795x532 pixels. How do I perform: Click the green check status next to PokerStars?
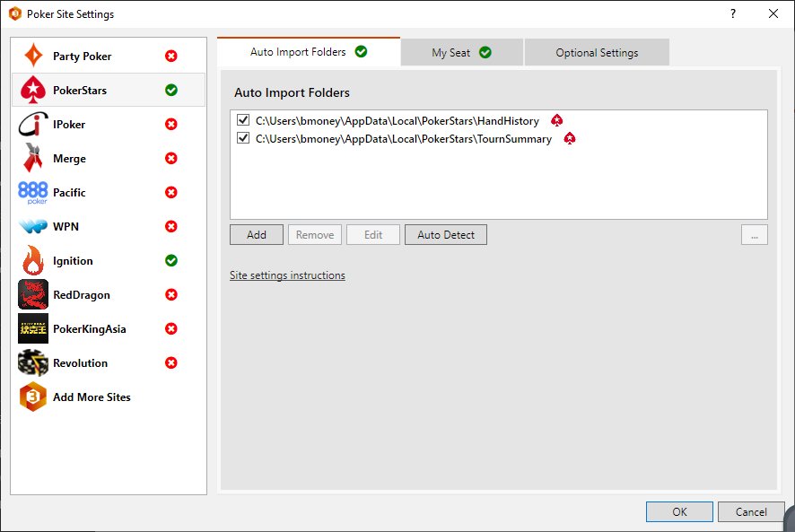pyautogui.click(x=171, y=90)
